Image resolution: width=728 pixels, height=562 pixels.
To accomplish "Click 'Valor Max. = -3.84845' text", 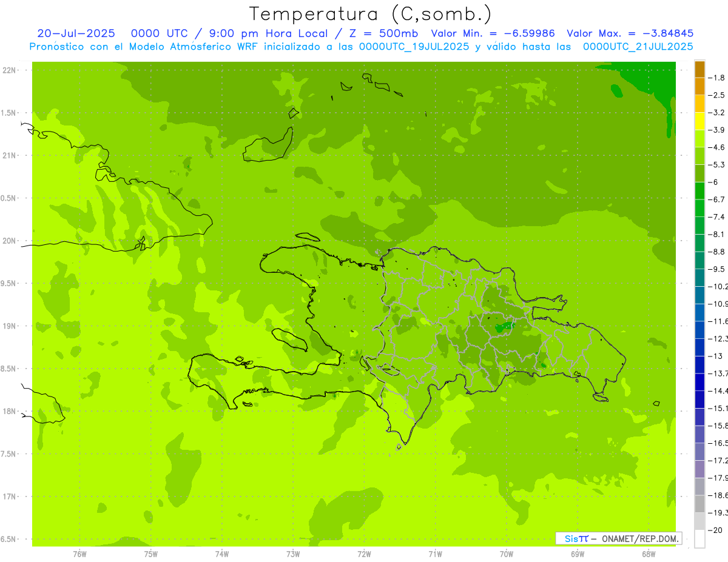I will coord(630,33).
